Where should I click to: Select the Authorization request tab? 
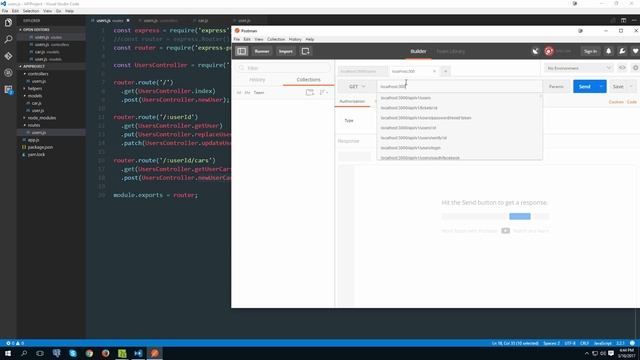click(x=352, y=101)
